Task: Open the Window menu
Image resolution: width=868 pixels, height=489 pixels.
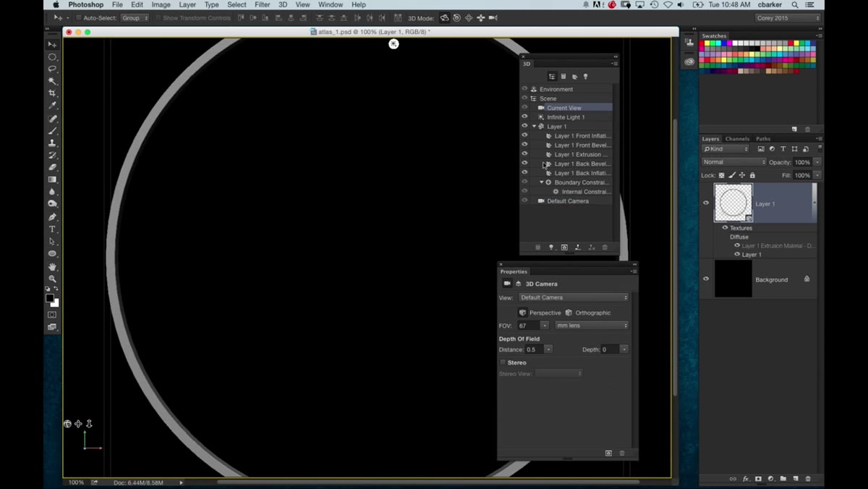Action: (331, 5)
